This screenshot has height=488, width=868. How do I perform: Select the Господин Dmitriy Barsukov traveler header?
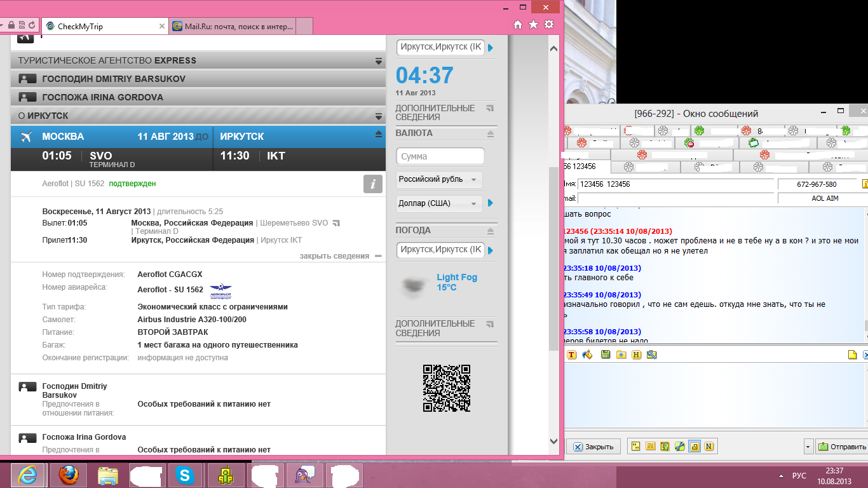click(198, 79)
